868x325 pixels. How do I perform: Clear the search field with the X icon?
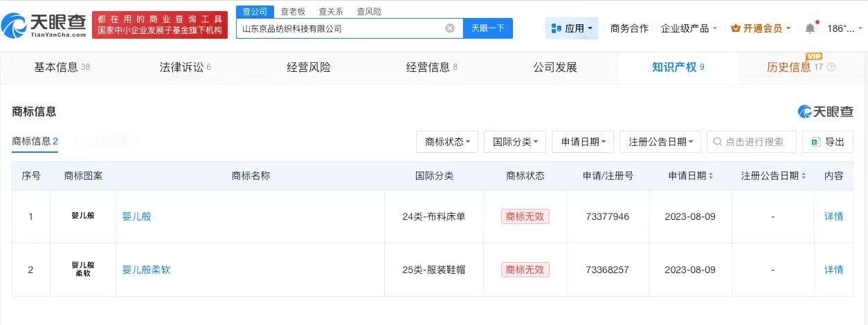(450, 28)
